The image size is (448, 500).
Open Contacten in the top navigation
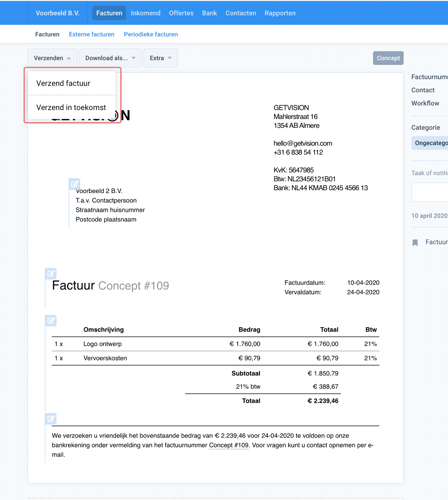click(x=241, y=13)
